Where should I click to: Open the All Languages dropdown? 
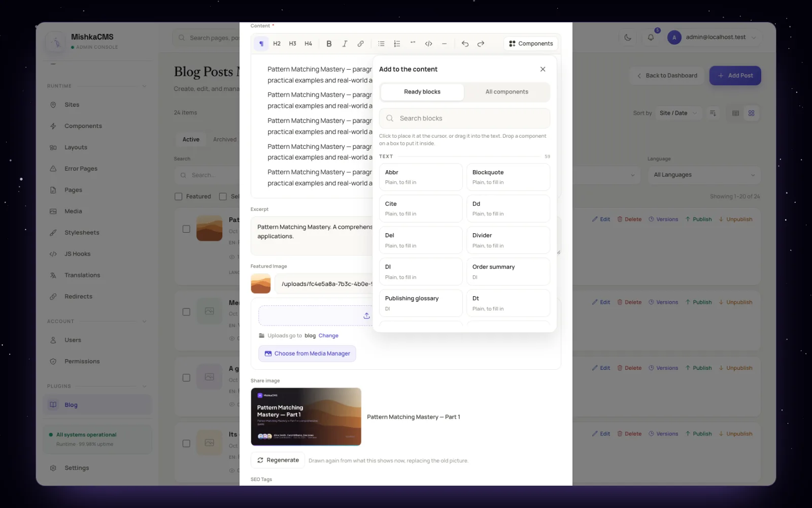click(x=704, y=175)
